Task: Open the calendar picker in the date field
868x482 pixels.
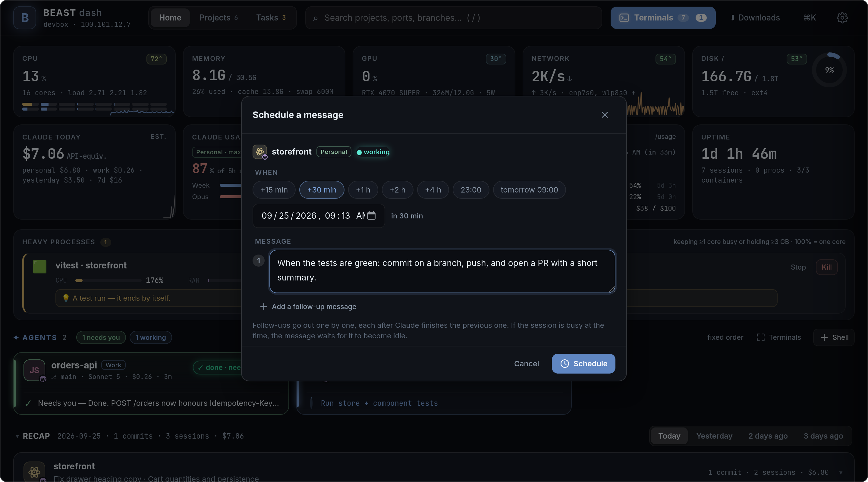Action: (371, 216)
